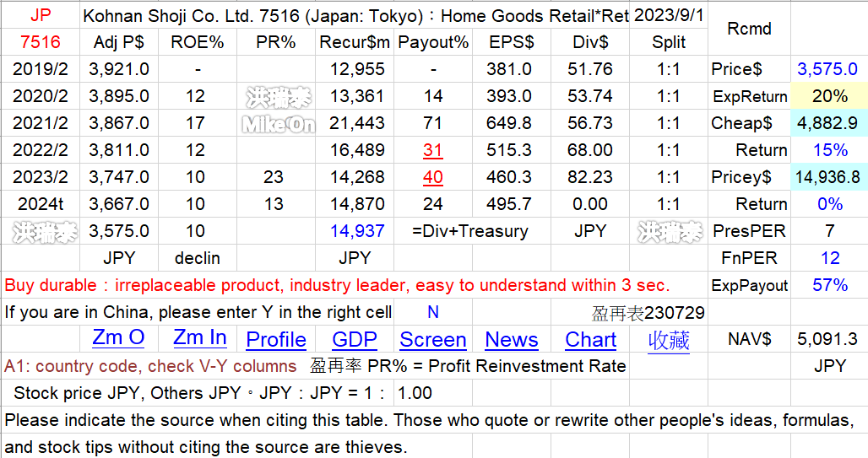
Task: Select the PresPER value 7
Action: 829,231
